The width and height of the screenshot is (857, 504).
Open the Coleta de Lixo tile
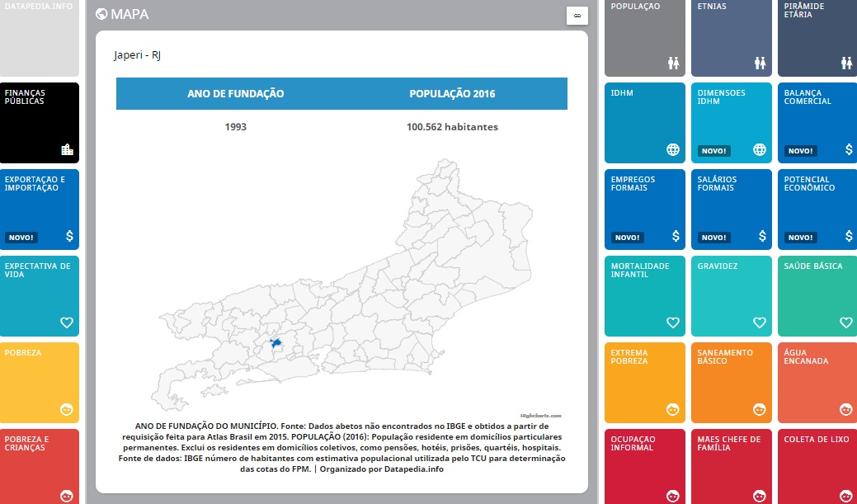click(x=817, y=466)
